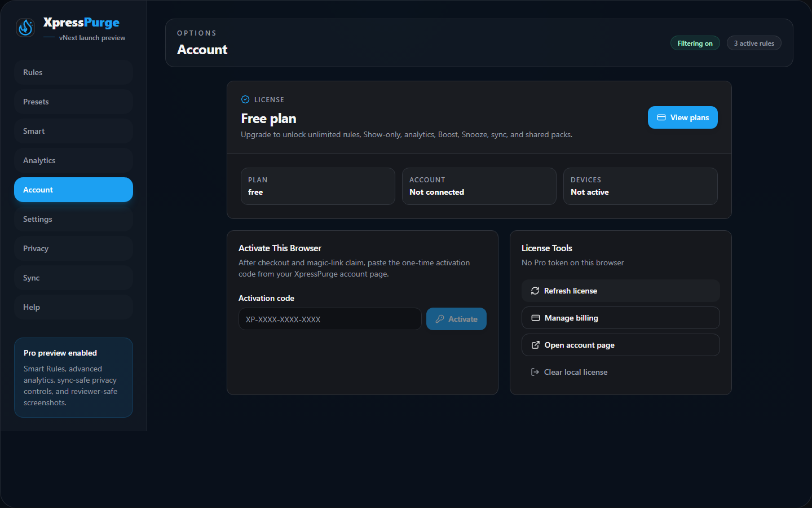
Task: Click the refresh arrows icon beside Refresh license
Action: 535,291
